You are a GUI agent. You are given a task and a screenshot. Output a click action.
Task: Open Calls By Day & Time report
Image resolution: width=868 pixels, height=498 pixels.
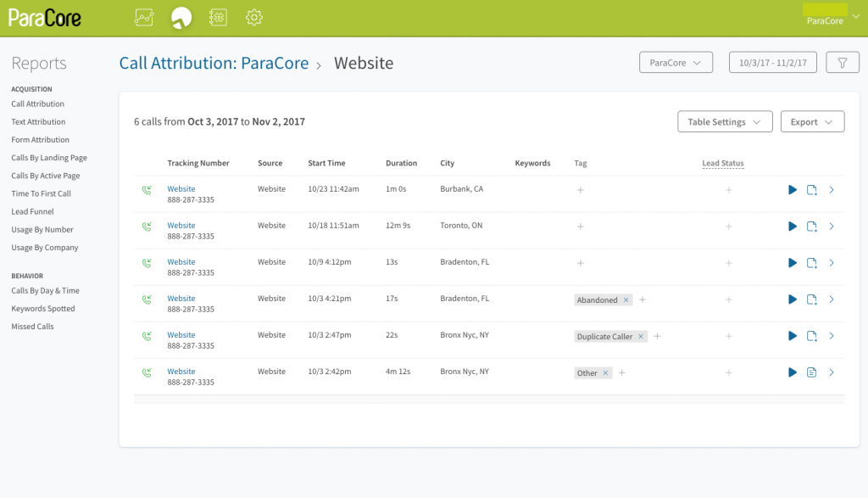(46, 291)
